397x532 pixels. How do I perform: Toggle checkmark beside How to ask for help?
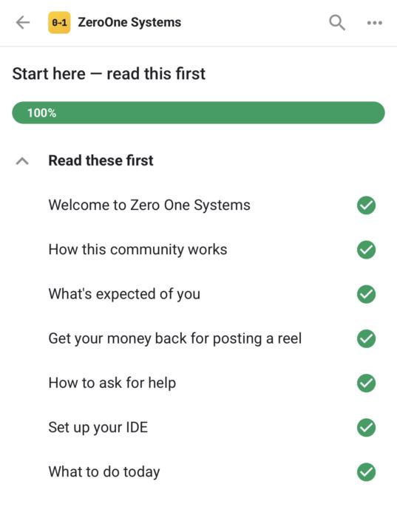point(366,383)
